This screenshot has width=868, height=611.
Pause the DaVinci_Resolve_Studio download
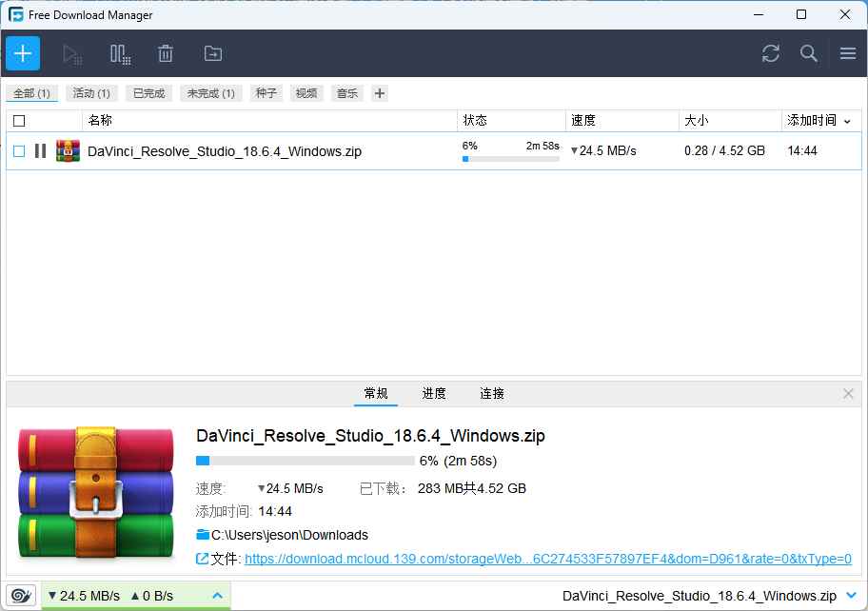click(x=38, y=150)
